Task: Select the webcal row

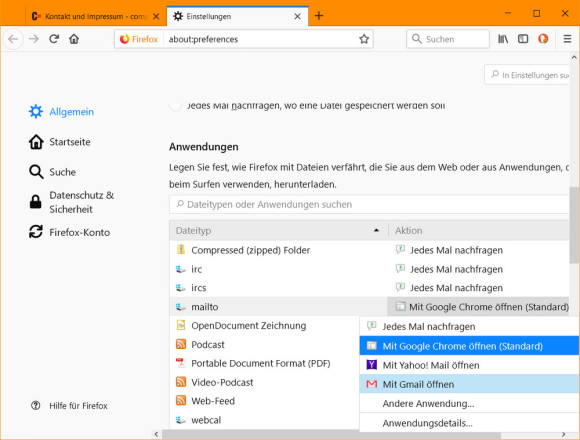Action: (264, 420)
